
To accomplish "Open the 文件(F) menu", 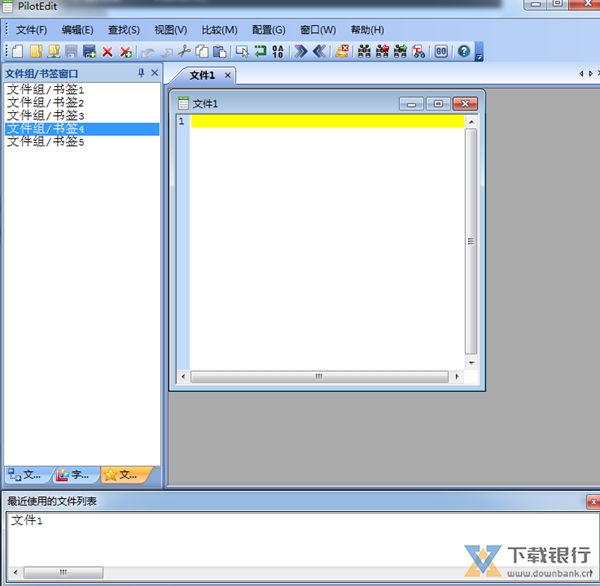I will click(x=31, y=30).
